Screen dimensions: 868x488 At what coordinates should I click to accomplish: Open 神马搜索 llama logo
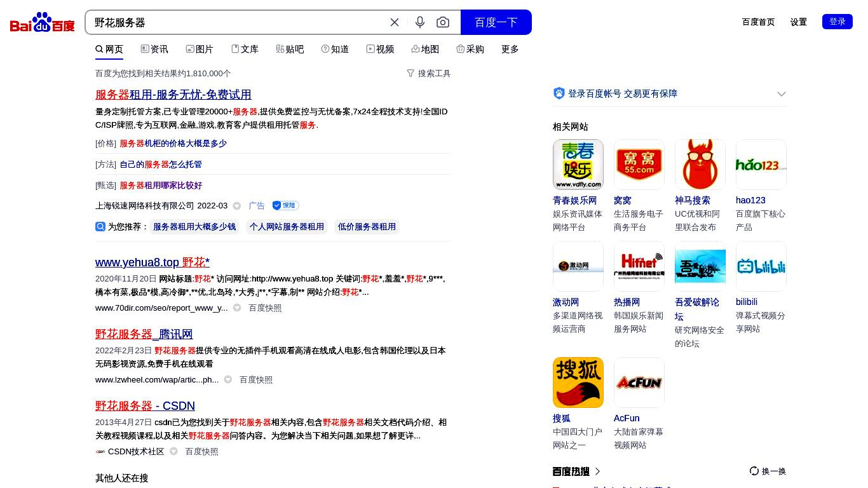coord(700,165)
